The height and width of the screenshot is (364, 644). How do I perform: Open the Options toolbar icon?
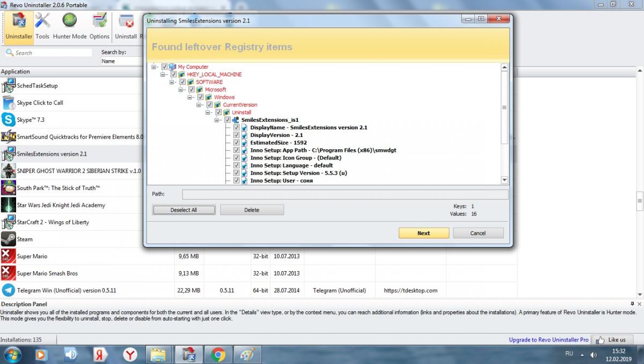click(99, 26)
